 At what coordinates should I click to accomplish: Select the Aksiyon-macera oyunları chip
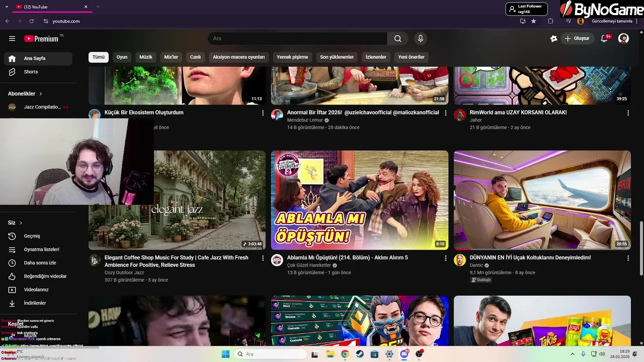pyautogui.click(x=238, y=57)
